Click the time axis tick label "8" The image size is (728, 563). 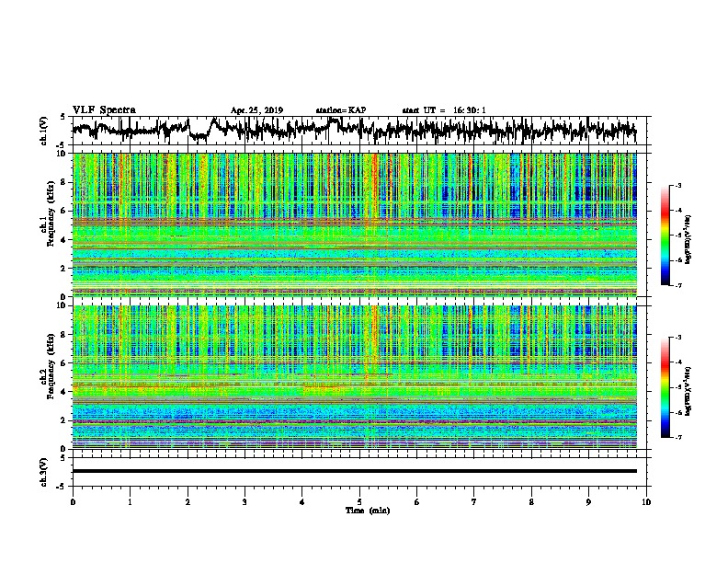531,501
